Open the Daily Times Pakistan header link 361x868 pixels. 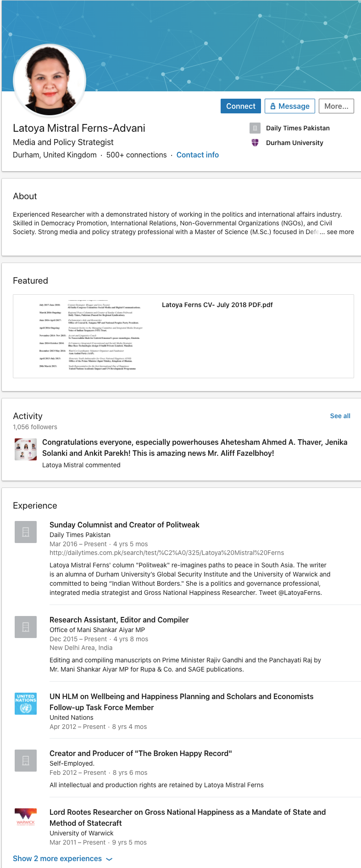click(298, 128)
